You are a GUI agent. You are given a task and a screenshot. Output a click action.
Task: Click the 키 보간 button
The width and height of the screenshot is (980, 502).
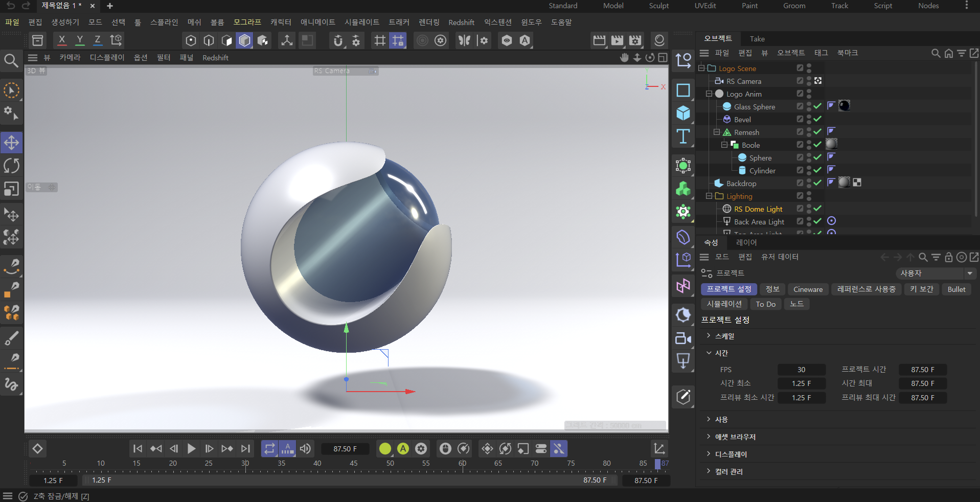pyautogui.click(x=921, y=289)
